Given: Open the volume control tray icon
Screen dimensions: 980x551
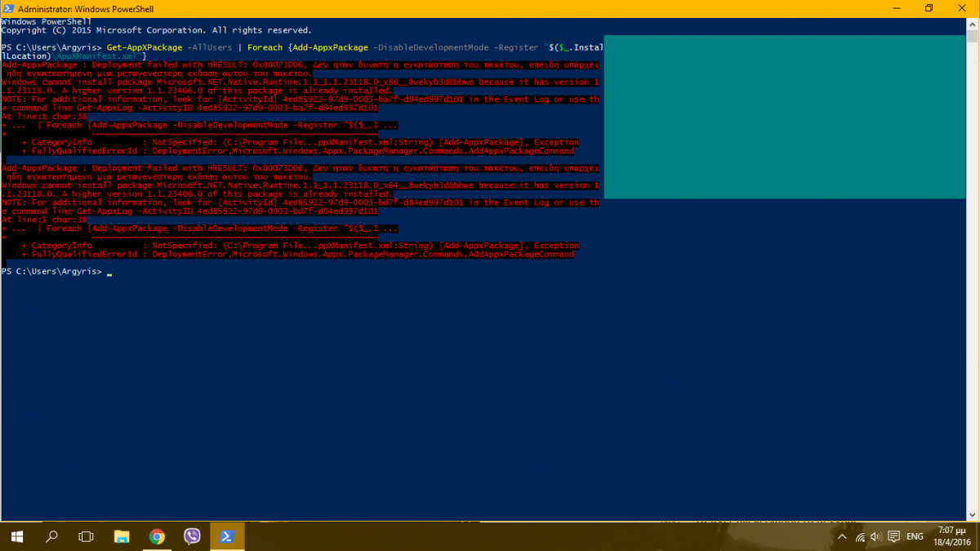Looking at the screenshot, I should tap(876, 537).
